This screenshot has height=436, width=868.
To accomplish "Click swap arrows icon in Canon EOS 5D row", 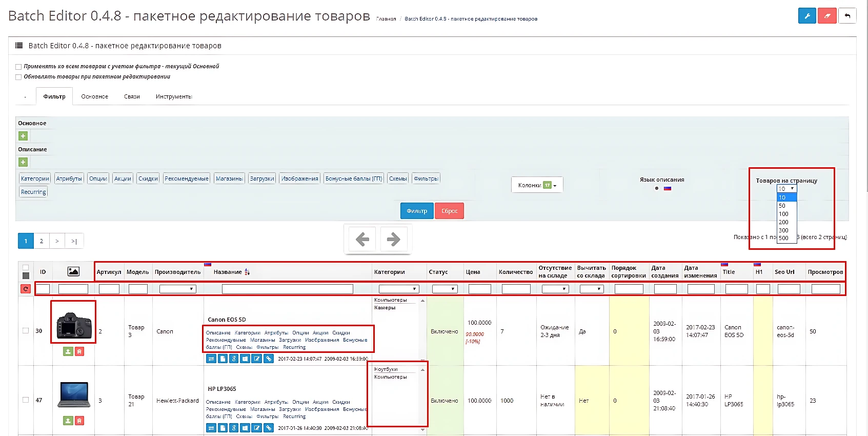I will (211, 359).
